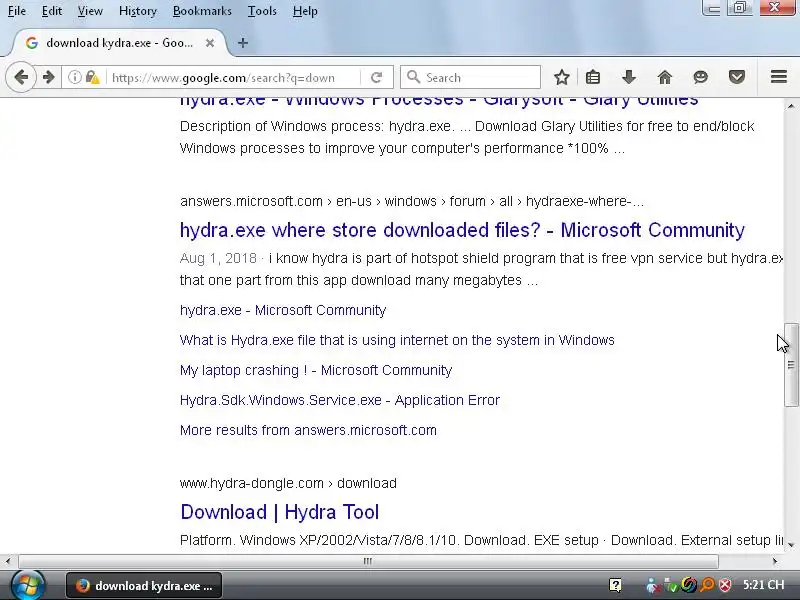800x600 pixels.
Task: Open the Hello chat smiley icon
Action: (701, 78)
